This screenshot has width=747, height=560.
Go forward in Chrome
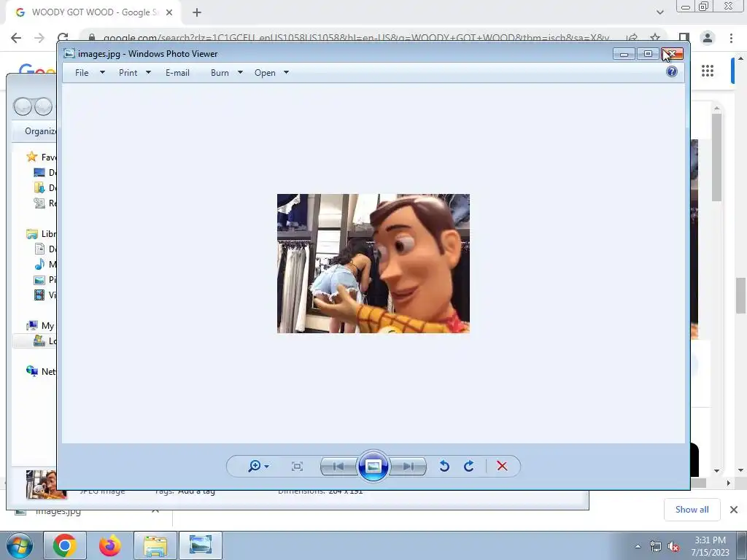click(x=39, y=38)
